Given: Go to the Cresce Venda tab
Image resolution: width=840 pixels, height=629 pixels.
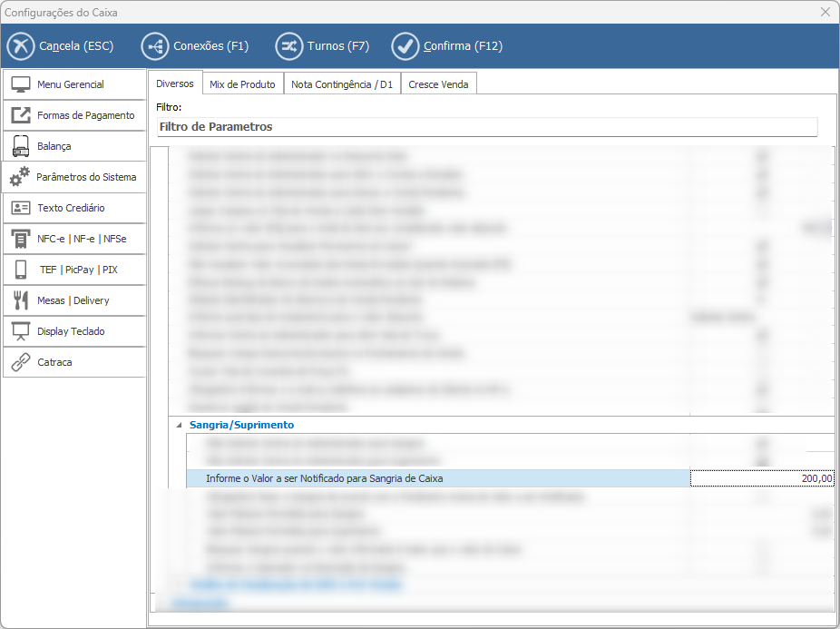Looking at the screenshot, I should click(438, 84).
